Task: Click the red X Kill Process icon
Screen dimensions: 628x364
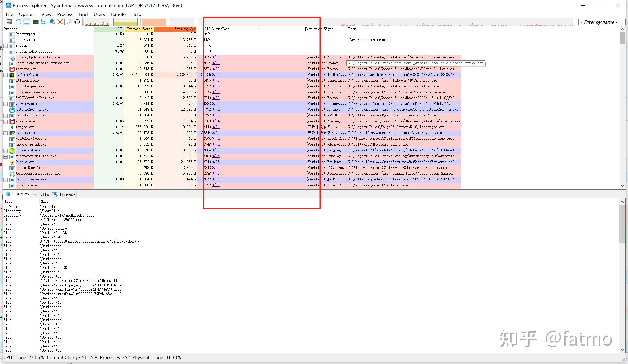Action: [60, 22]
